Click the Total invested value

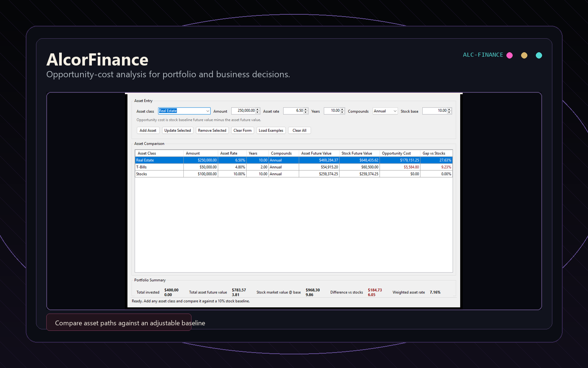171,293
